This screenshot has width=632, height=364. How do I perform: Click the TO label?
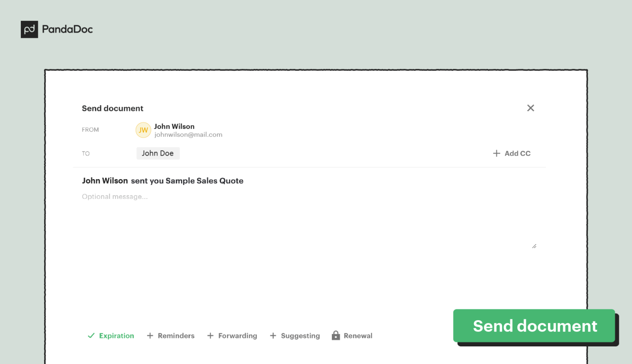pyautogui.click(x=86, y=153)
